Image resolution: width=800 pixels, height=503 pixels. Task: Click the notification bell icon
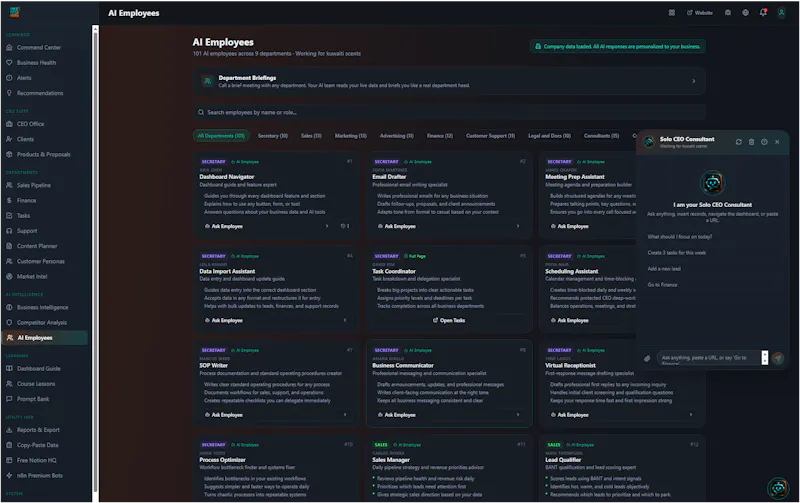[x=763, y=13]
